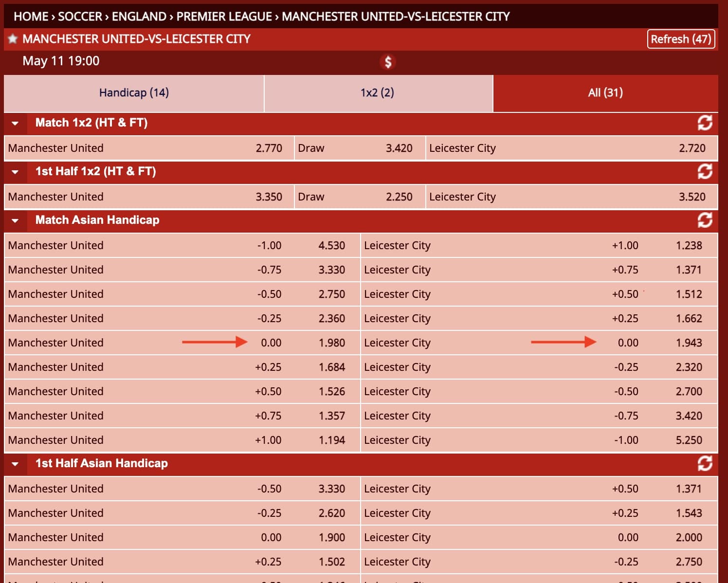Open SOCCER breadcrumb link
The height and width of the screenshot is (583, 728).
point(80,17)
